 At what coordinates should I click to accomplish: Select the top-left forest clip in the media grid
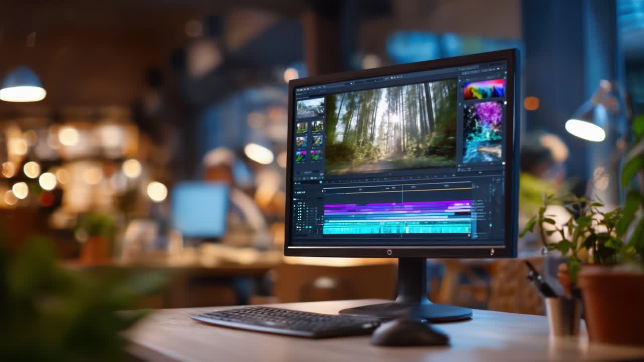302,128
